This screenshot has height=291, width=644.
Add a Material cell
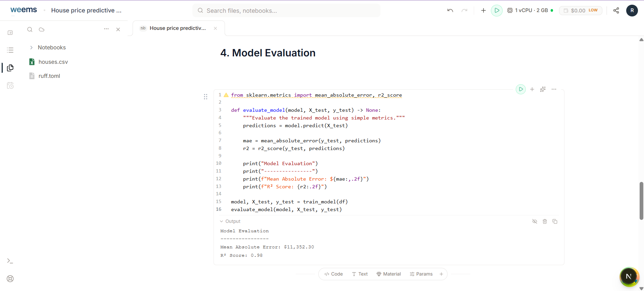tap(389, 274)
